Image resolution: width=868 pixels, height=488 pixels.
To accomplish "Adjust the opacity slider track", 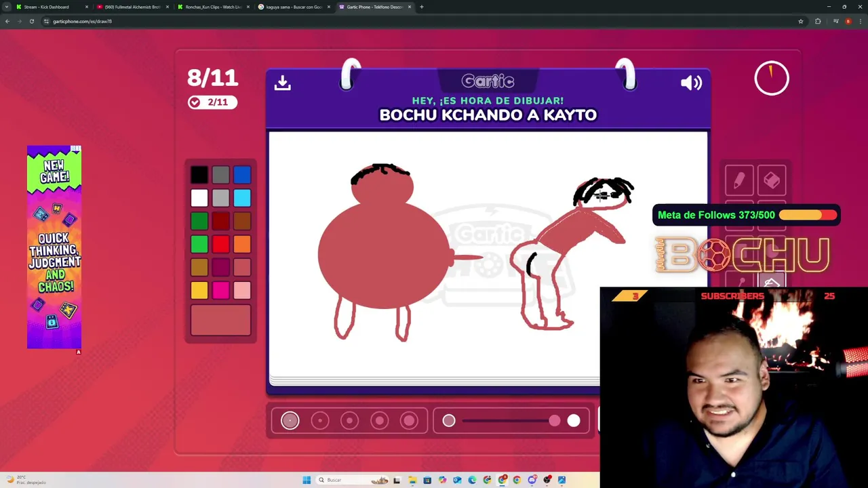I will 511,421.
